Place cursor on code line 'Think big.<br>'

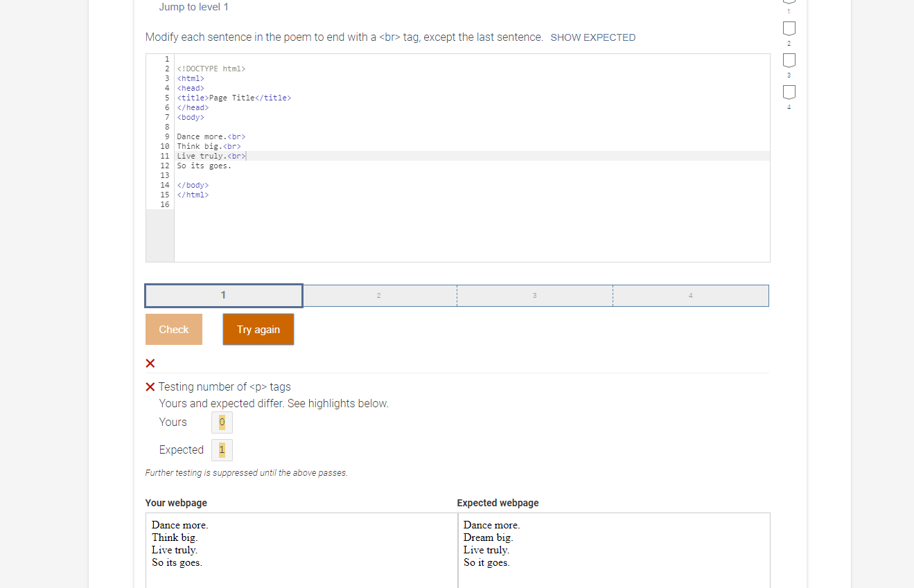point(209,146)
